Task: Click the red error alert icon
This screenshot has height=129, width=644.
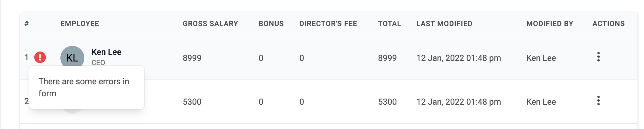Action: (40, 57)
